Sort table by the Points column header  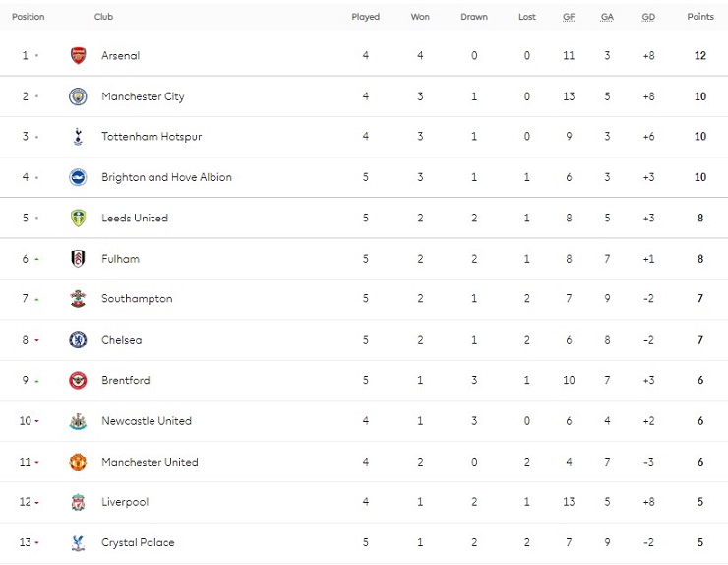[x=700, y=17]
